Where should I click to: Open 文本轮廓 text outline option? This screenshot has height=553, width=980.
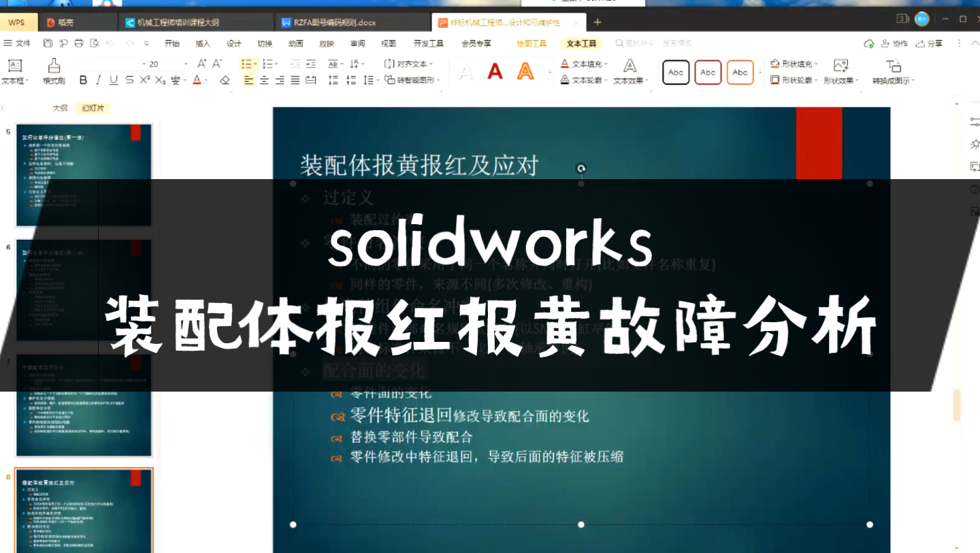[583, 80]
